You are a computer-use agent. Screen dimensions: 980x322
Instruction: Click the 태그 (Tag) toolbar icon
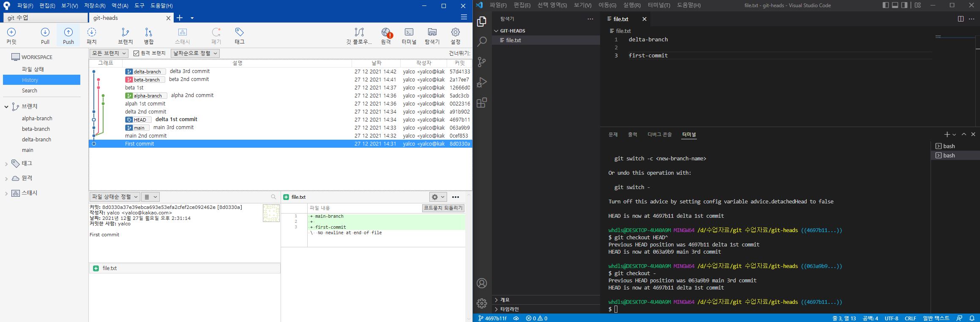click(240, 36)
